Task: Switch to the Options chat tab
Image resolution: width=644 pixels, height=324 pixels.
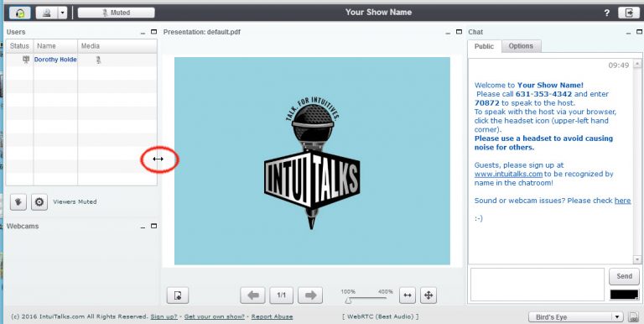Action: click(521, 46)
